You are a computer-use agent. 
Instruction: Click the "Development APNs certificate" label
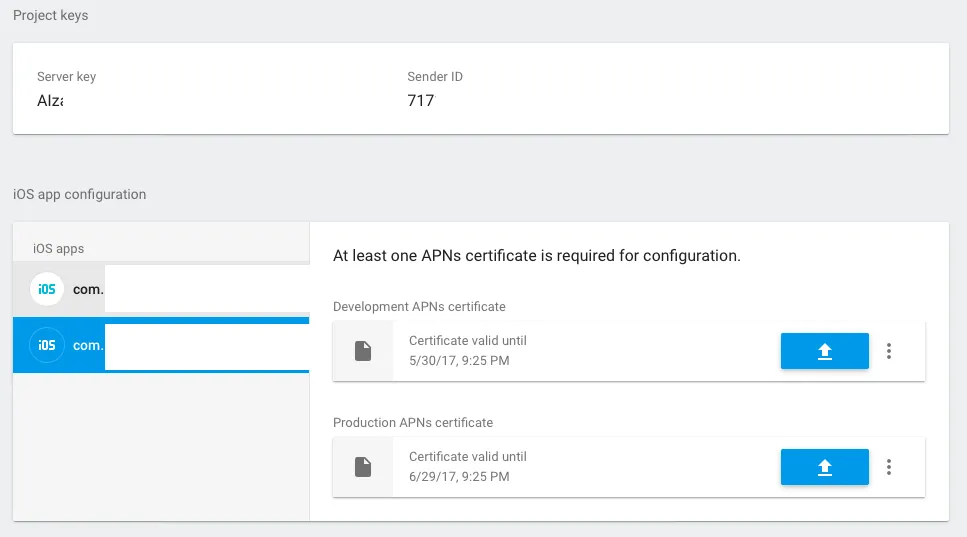[x=419, y=306]
